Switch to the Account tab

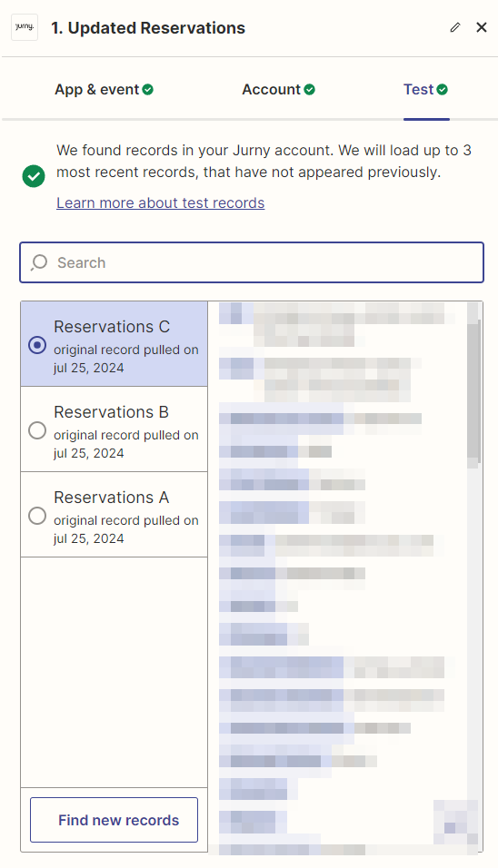(278, 90)
